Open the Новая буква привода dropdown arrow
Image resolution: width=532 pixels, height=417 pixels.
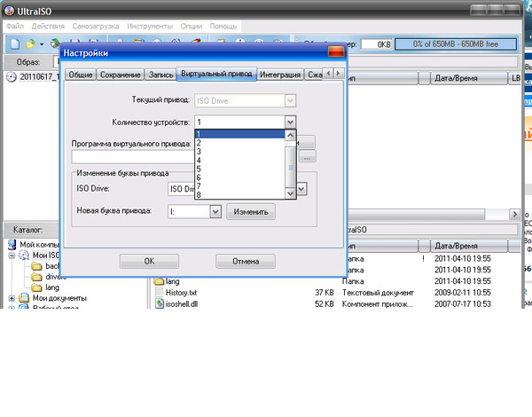215,212
